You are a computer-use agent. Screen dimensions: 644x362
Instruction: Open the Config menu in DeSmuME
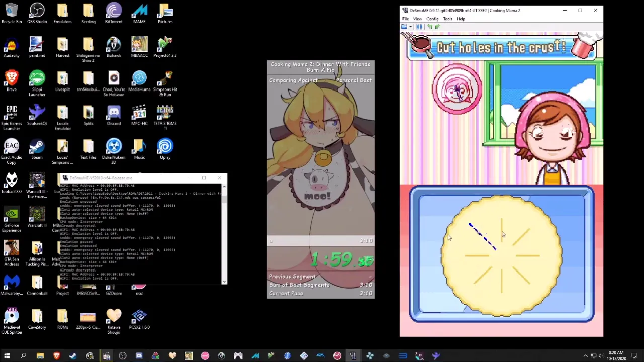click(x=432, y=19)
